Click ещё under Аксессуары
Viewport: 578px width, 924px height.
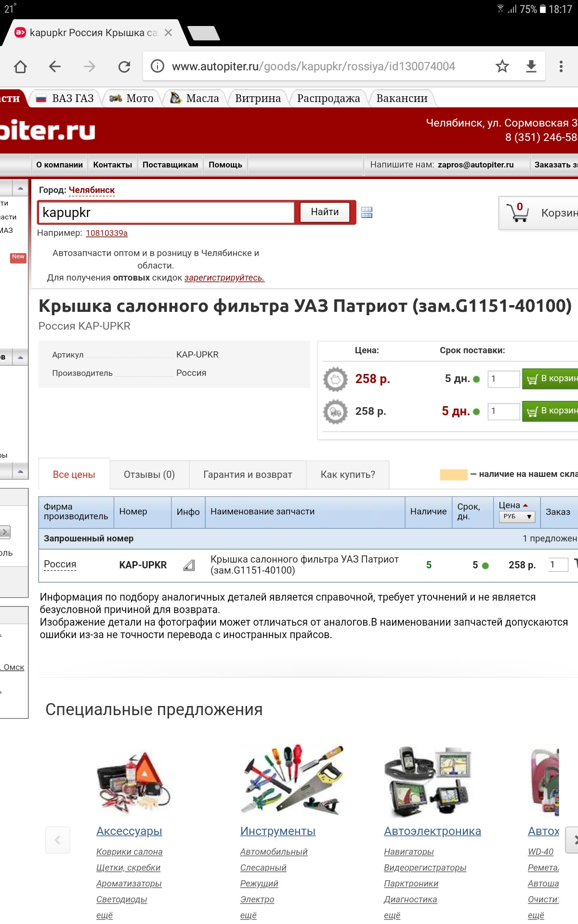point(105,915)
